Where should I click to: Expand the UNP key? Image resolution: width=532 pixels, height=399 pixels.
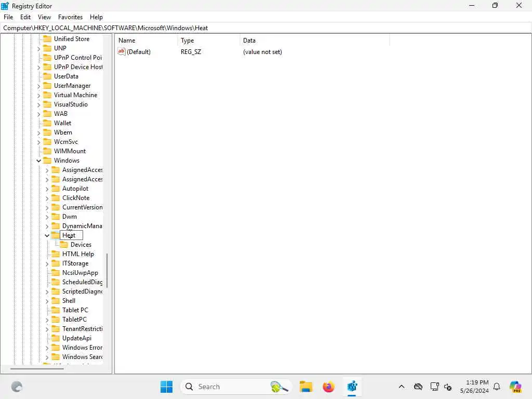[x=38, y=48]
